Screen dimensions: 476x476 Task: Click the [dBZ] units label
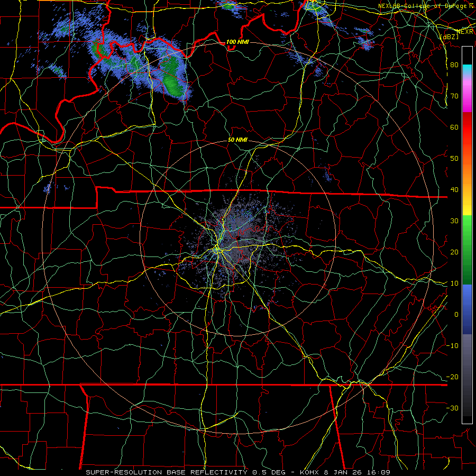pos(449,36)
